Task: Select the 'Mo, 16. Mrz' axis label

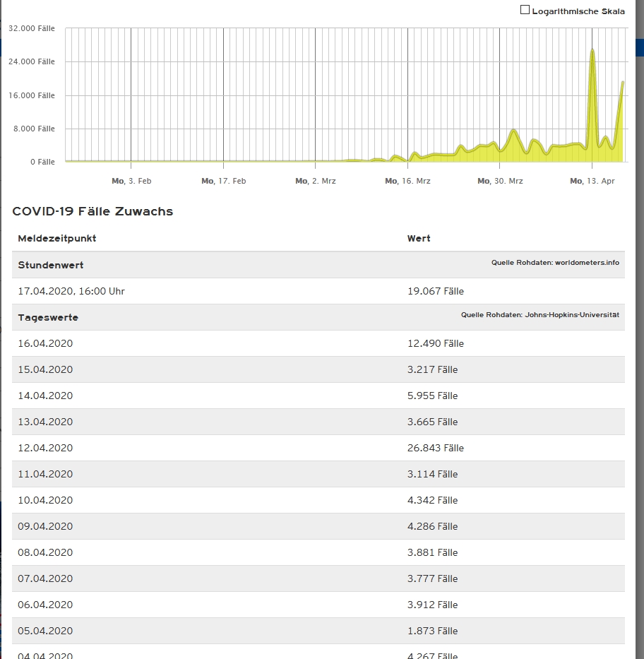Action: (407, 182)
